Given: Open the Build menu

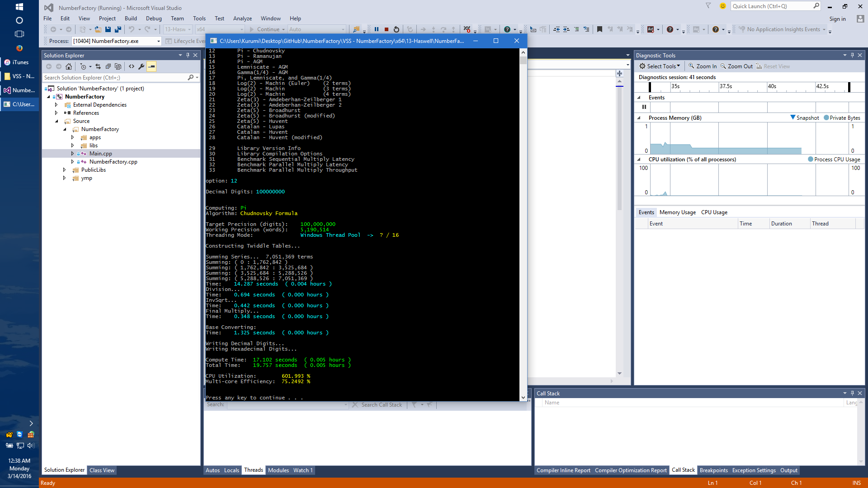Looking at the screenshot, I should (x=131, y=19).
